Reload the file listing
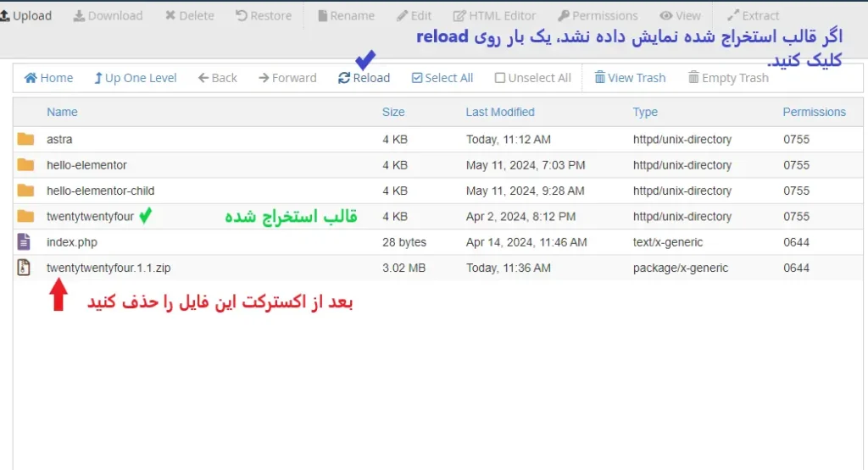The width and height of the screenshot is (868, 470). tap(364, 78)
